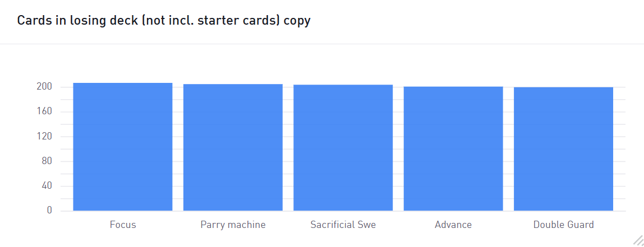Click the 160 value on the y-axis
644x247 pixels.
point(45,111)
